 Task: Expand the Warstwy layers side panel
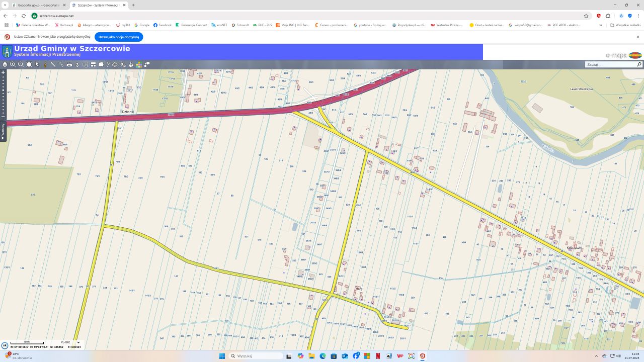coord(3,131)
